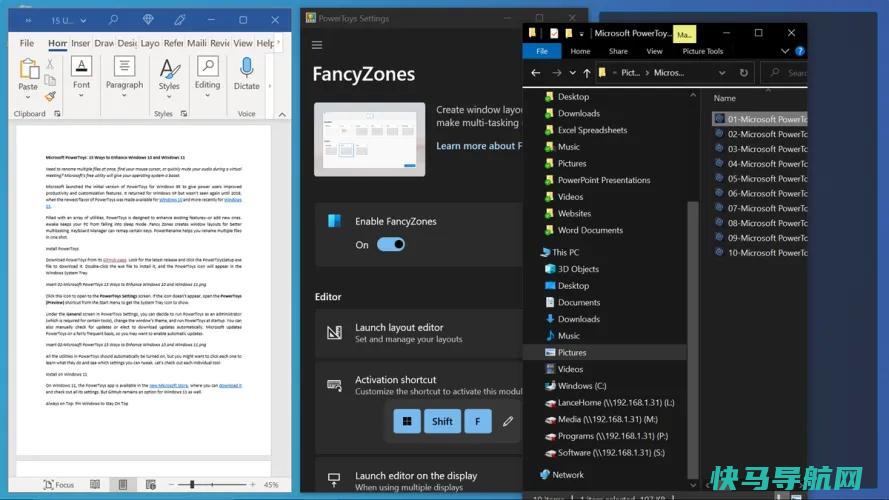Click the 45% zoom level in Word
This screenshot has width=889, height=500.
click(x=271, y=485)
